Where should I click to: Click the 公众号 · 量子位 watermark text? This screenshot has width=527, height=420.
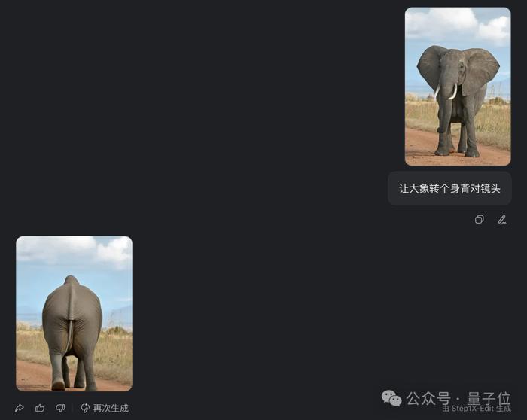(x=458, y=399)
